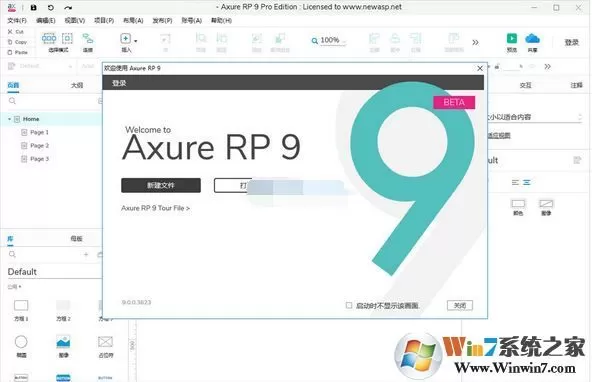Open the 100% zoom dropdown
Viewport: 592px width, 382px height.
(x=329, y=40)
